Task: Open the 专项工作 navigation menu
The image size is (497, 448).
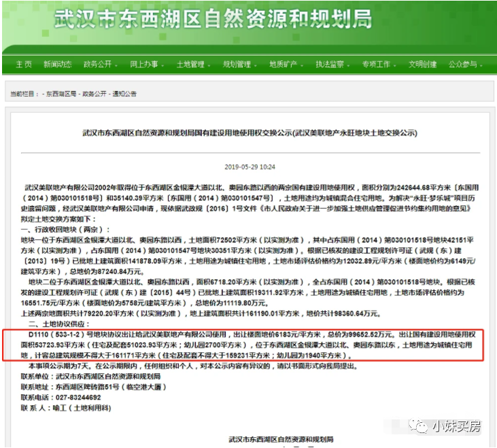Action: tap(376, 65)
